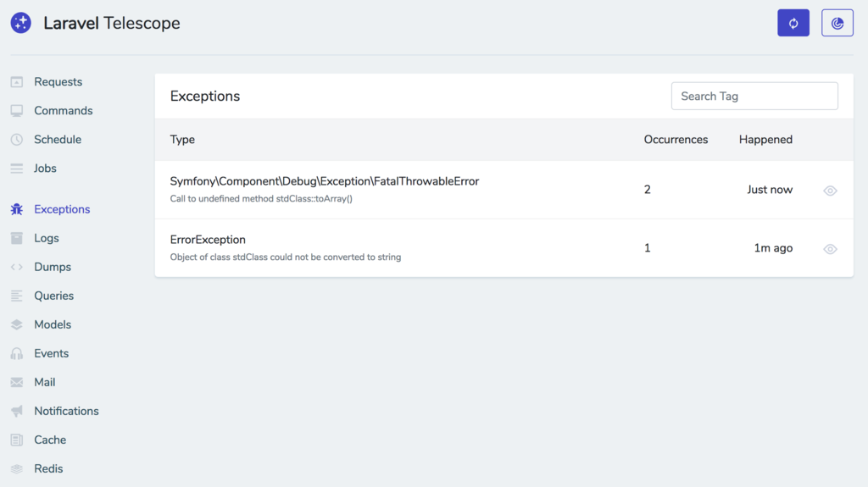Click the Schedule clock icon
The height and width of the screenshot is (487, 868).
[17, 140]
